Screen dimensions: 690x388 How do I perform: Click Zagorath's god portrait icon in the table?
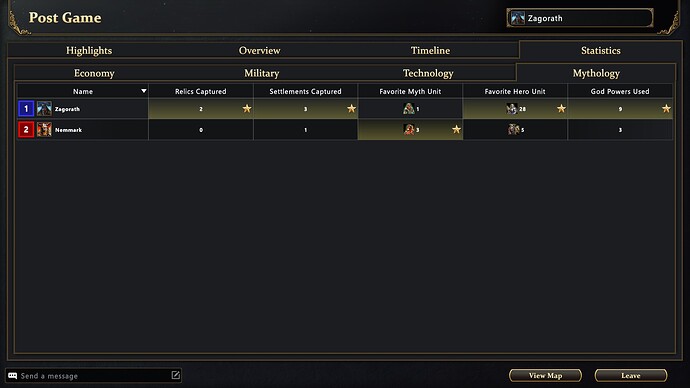[x=44, y=109]
